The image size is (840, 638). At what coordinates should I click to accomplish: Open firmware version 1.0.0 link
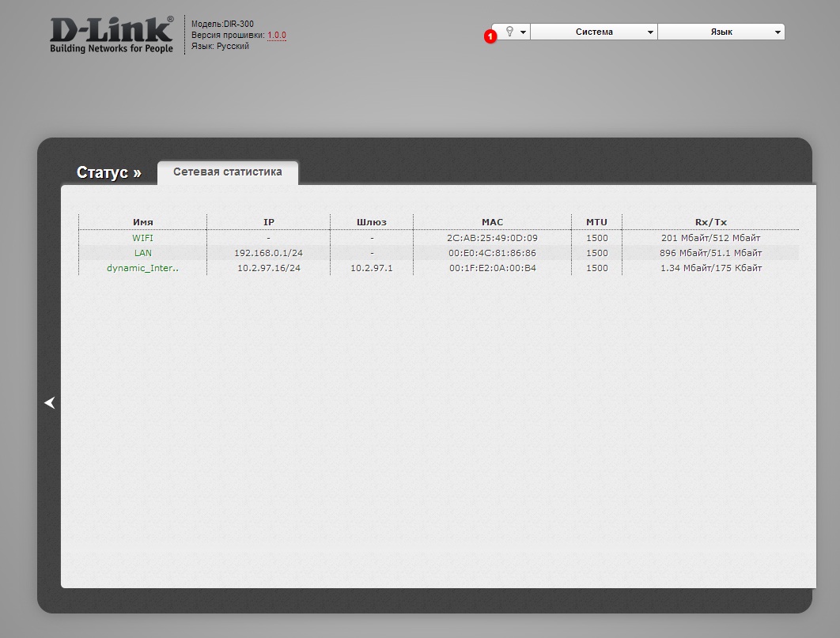coord(277,36)
